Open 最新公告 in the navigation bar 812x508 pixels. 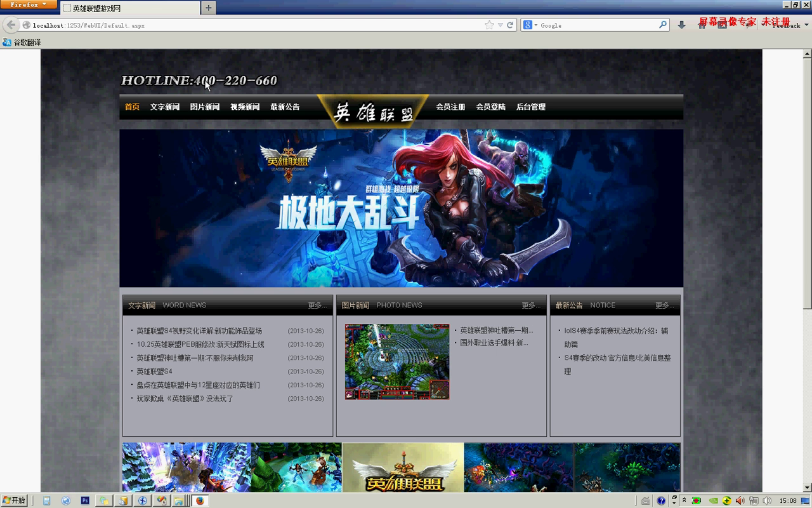coord(285,107)
